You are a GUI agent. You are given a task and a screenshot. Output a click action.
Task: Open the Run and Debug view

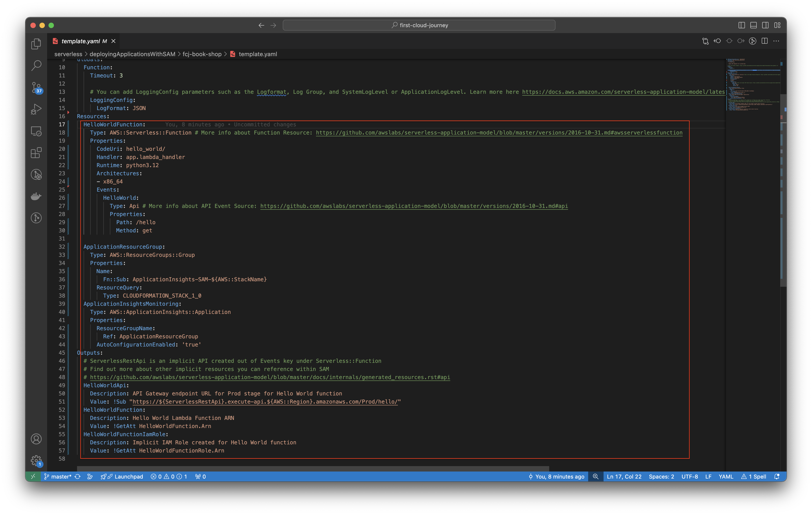[x=36, y=109]
